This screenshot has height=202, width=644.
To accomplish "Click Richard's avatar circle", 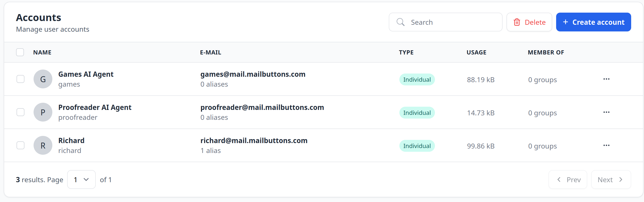I will 43,145.
